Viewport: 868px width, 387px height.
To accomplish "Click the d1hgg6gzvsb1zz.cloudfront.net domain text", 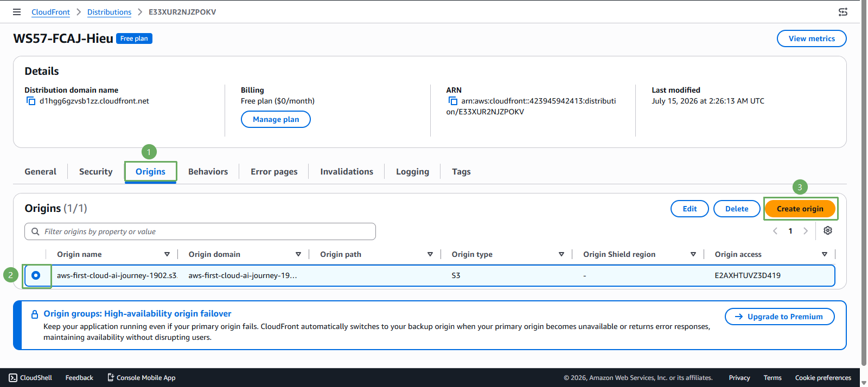I will point(94,101).
